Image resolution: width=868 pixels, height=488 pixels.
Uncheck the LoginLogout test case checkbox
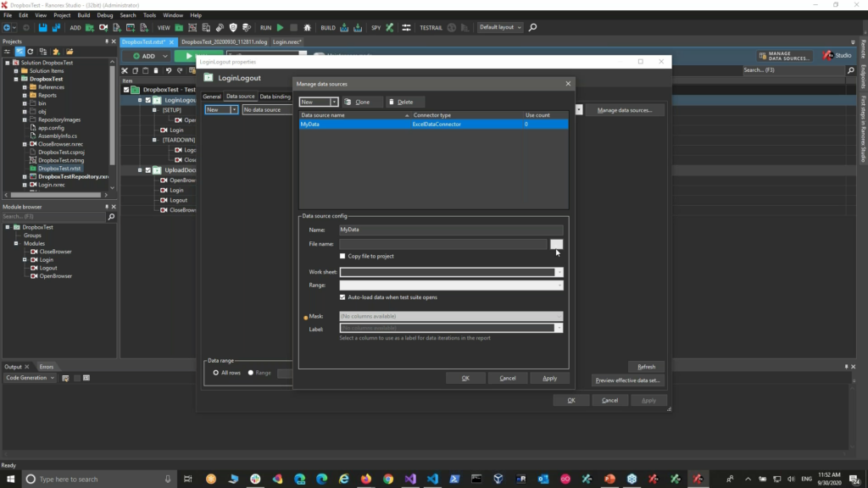point(147,100)
